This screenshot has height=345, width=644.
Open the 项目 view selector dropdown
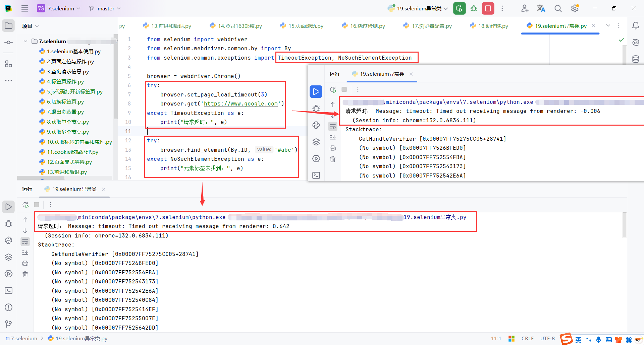tap(30, 26)
